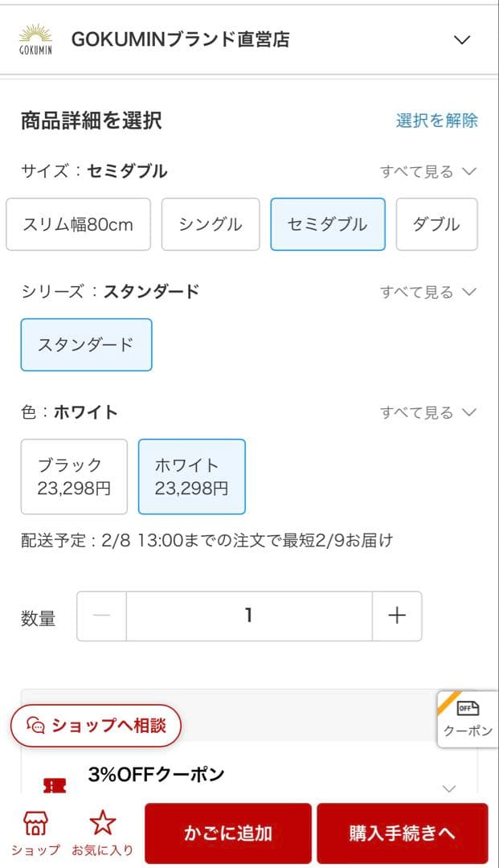Expand the 3%OFF coupon details chevron
The image size is (499, 868).
point(449,788)
